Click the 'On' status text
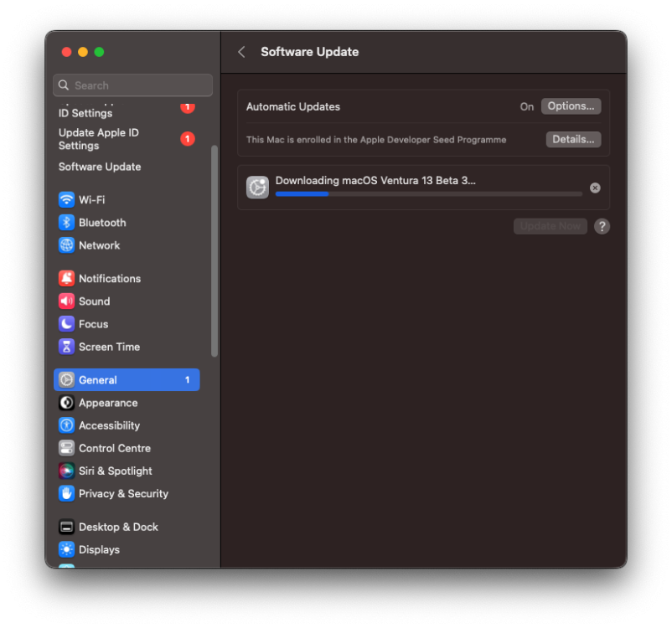 [527, 106]
